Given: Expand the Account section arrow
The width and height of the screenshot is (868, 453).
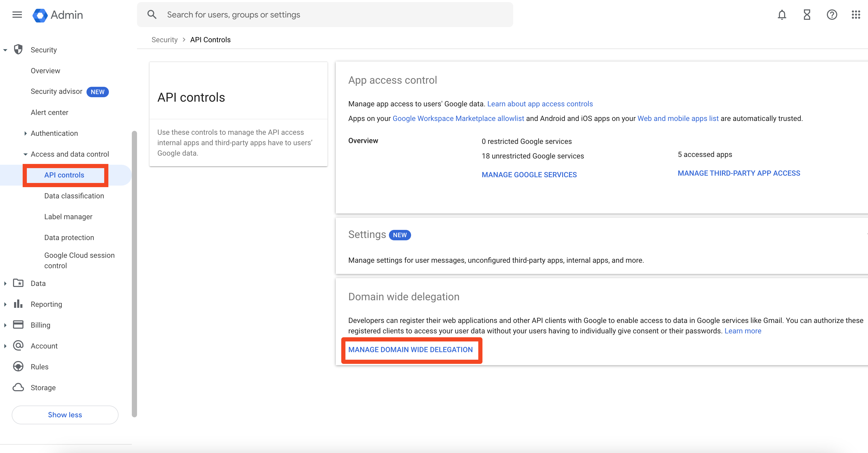Looking at the screenshot, I should [x=5, y=346].
